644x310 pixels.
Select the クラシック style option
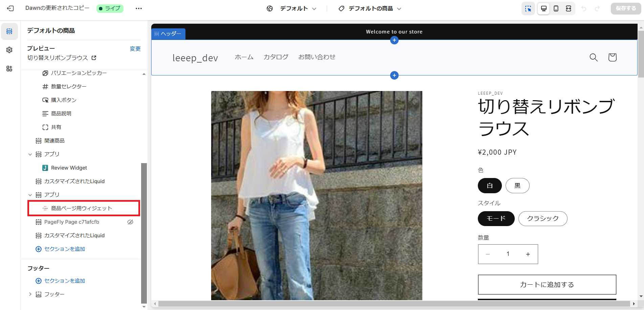[542, 219]
